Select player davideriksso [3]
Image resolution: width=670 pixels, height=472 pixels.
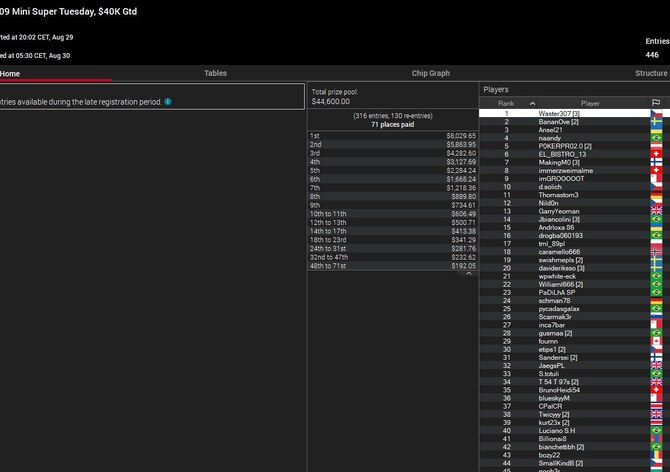[x=561, y=268]
